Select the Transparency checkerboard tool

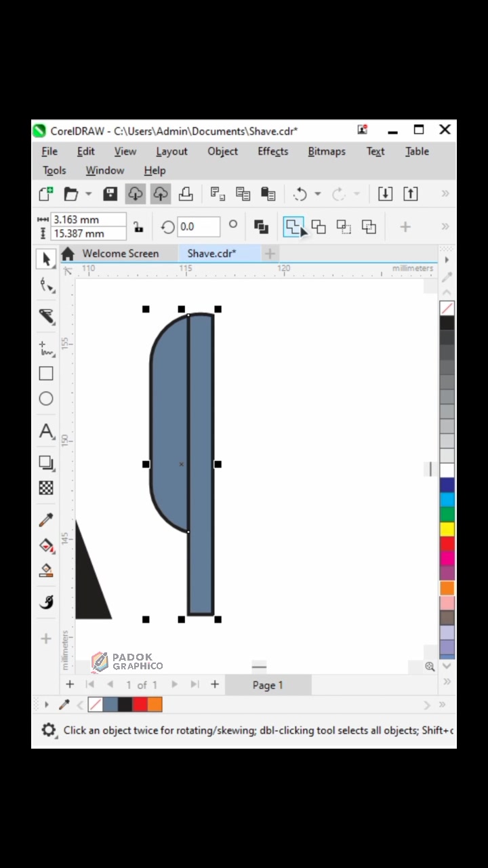coord(46,488)
